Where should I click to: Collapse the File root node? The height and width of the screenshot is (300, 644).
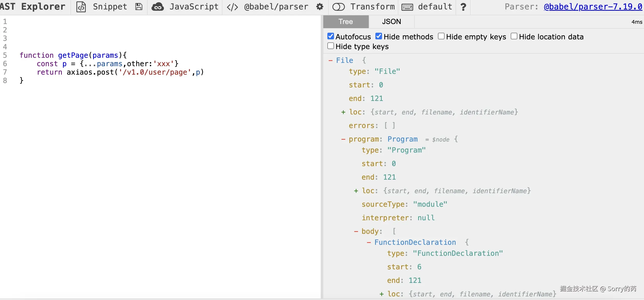(330, 61)
